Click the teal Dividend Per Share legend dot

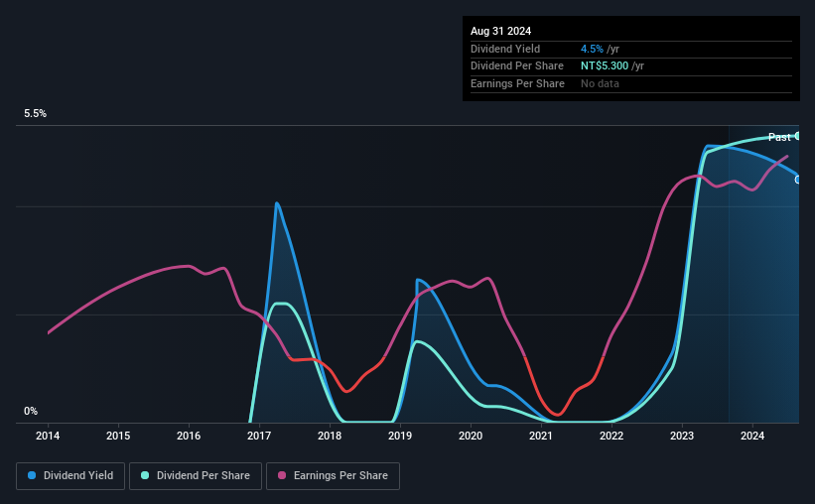tap(145, 475)
